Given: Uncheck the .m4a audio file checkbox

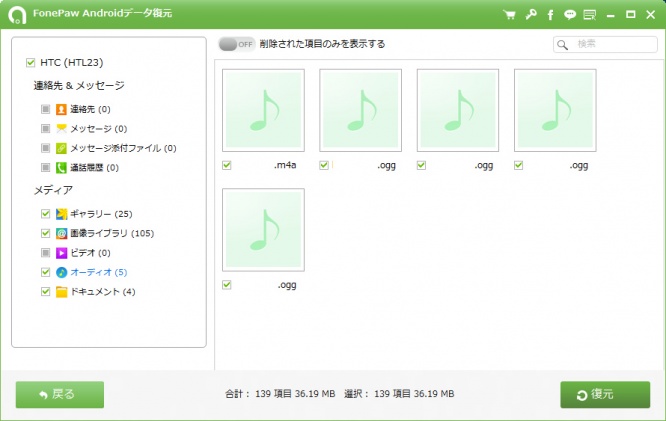Looking at the screenshot, I should pos(227,165).
